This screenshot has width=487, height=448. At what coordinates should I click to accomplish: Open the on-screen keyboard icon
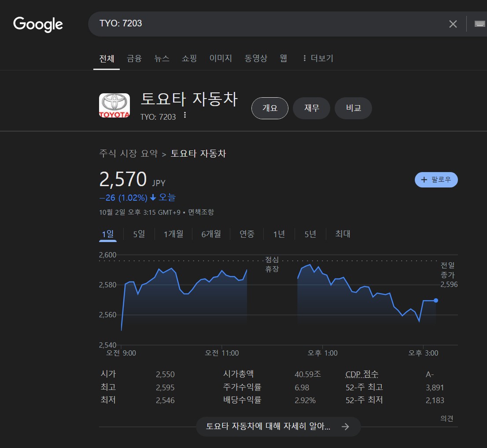pos(480,24)
